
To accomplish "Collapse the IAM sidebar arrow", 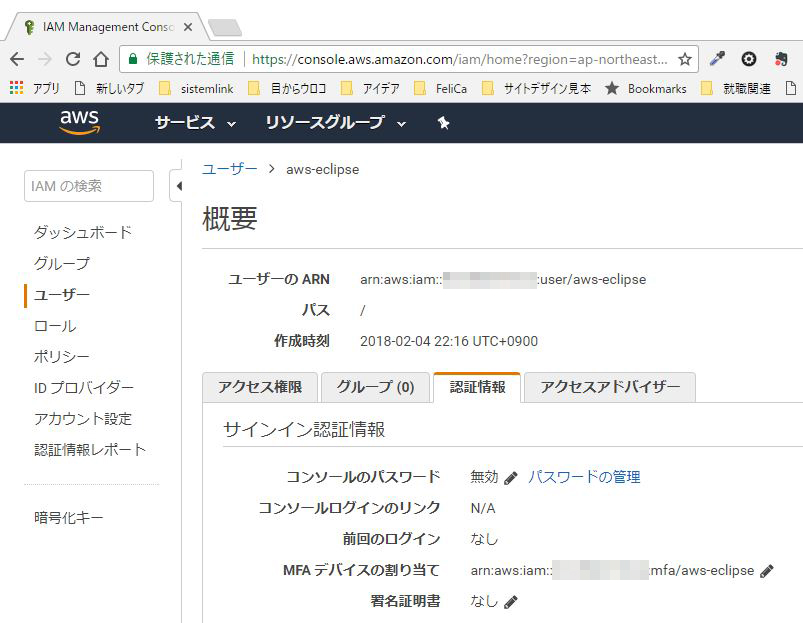I will point(177,186).
